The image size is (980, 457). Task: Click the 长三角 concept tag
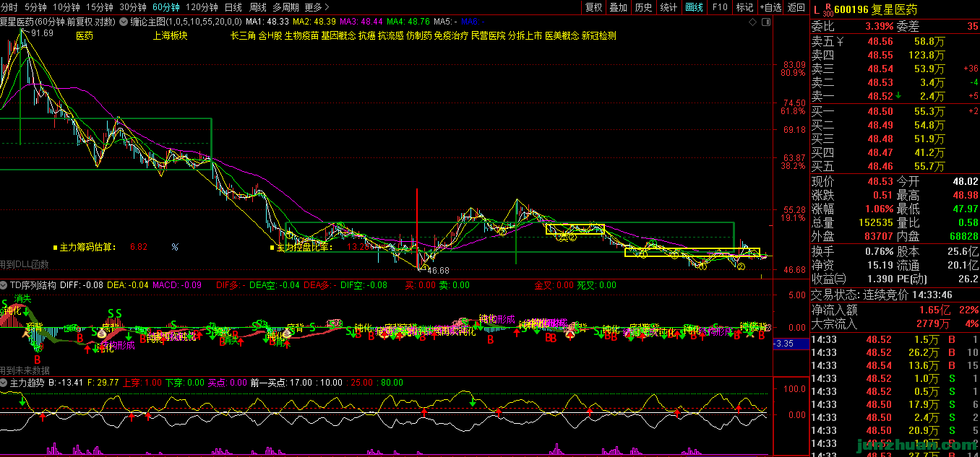pyautogui.click(x=244, y=35)
